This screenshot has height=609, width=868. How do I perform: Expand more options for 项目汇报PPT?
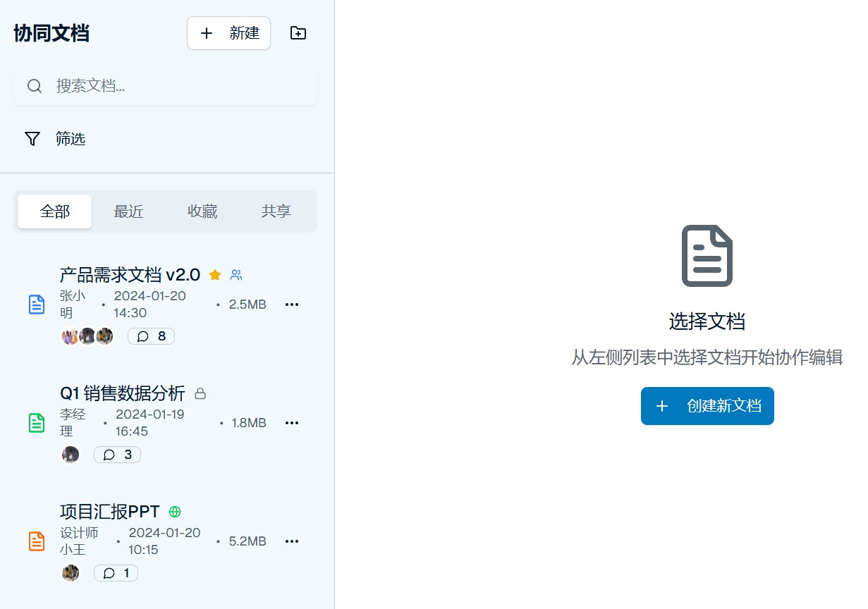(292, 541)
